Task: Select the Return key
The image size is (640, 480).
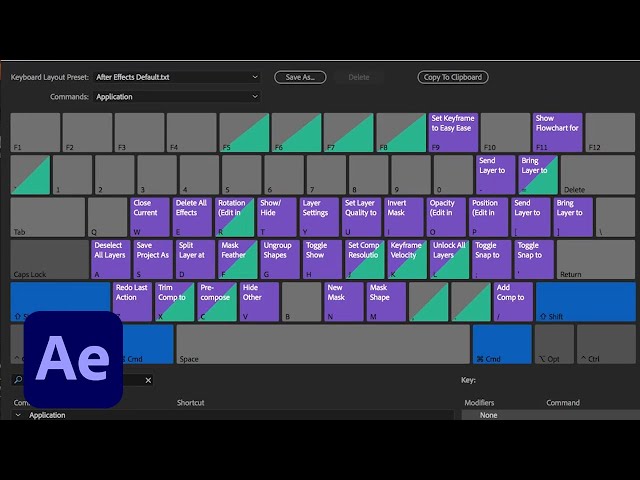Action: [x=596, y=260]
